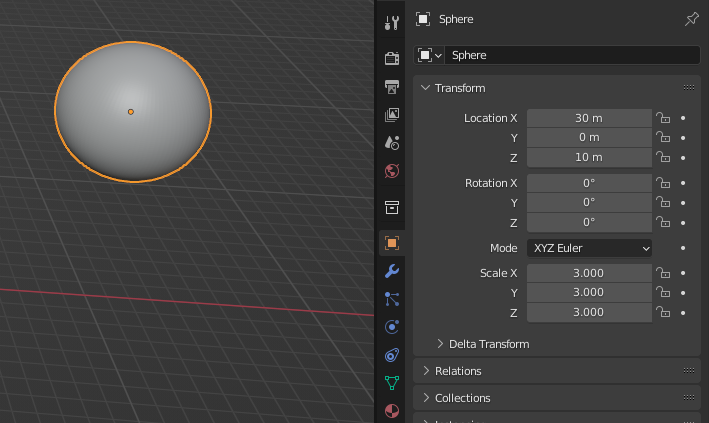Click the animate dot for Rotation Z

tap(683, 223)
